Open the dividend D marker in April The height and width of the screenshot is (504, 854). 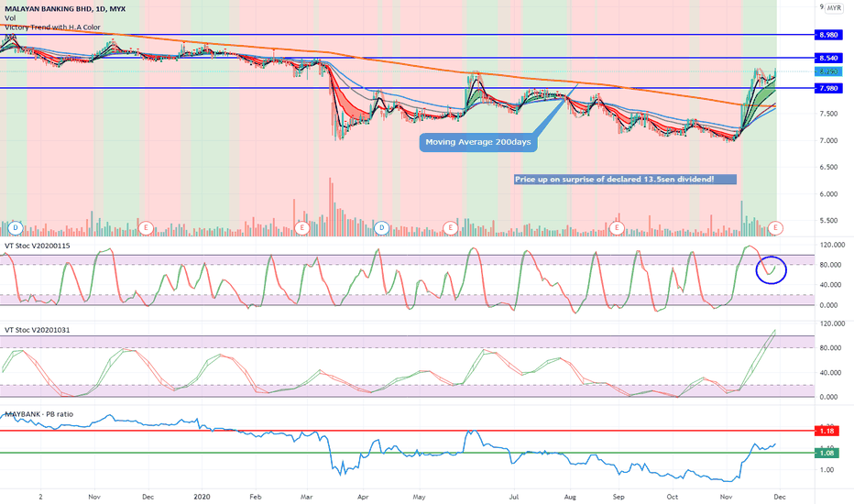[x=382, y=228]
